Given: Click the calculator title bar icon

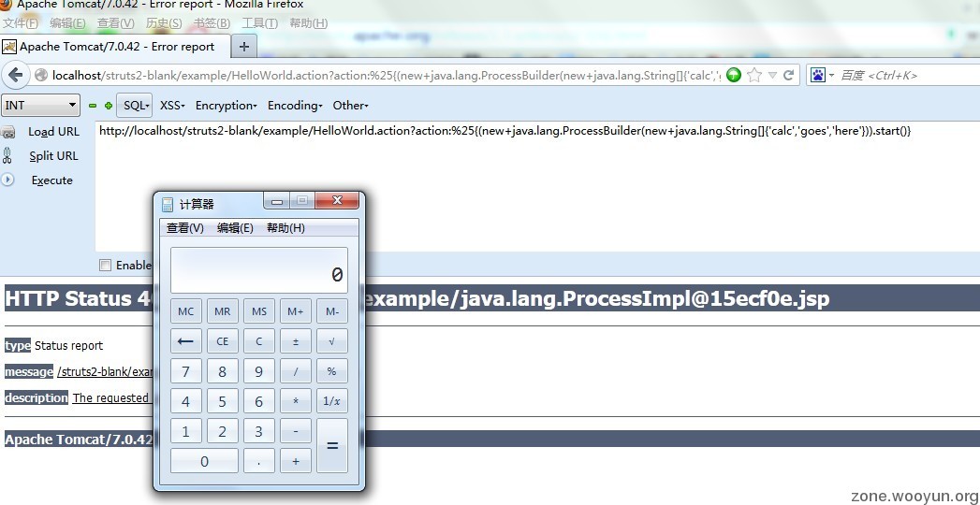Looking at the screenshot, I should 167,204.
